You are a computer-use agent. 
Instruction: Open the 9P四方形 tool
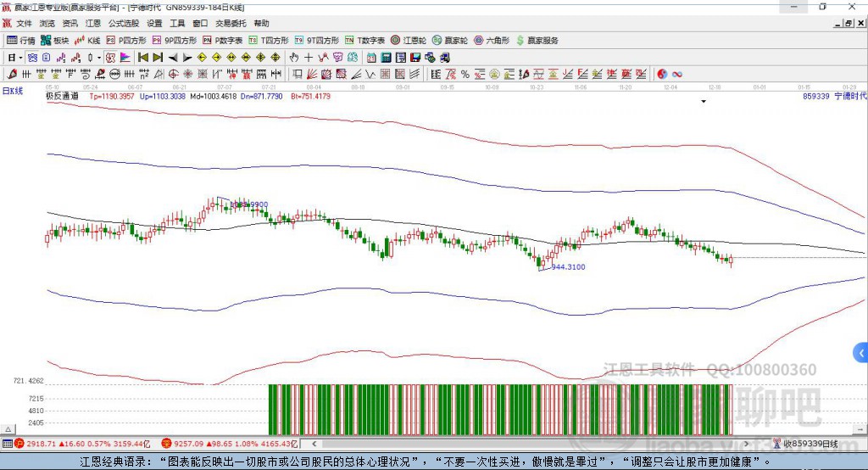[175, 41]
